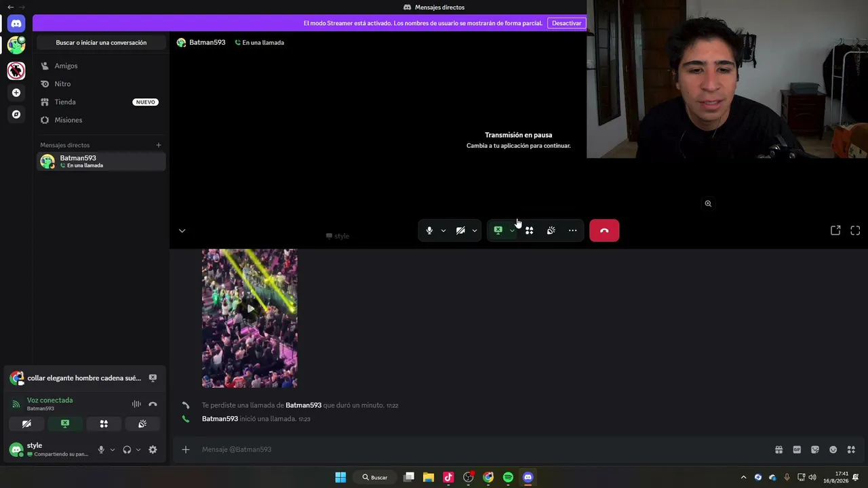Open Voz conectada connection details

pos(50,401)
